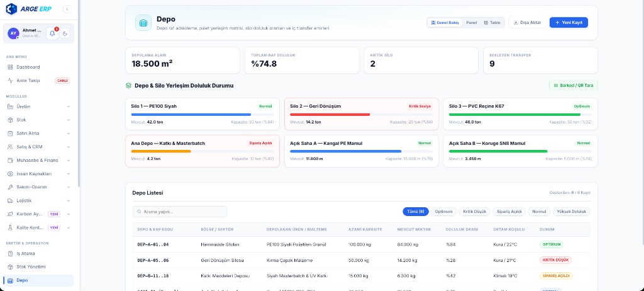Click the İnsan Kaynakları person icon
644x291 pixels.
(x=10, y=174)
